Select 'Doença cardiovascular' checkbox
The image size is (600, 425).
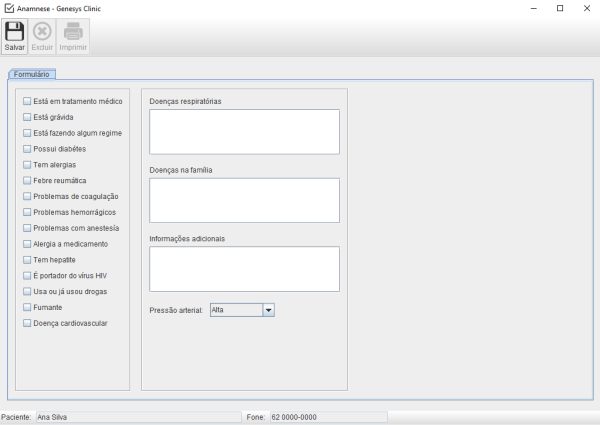point(27,324)
